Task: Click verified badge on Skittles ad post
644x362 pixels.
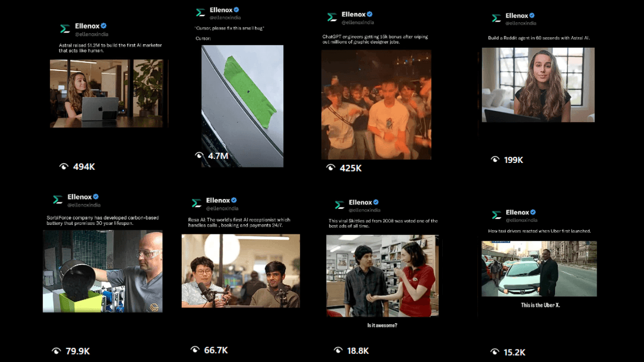Action: point(375,202)
